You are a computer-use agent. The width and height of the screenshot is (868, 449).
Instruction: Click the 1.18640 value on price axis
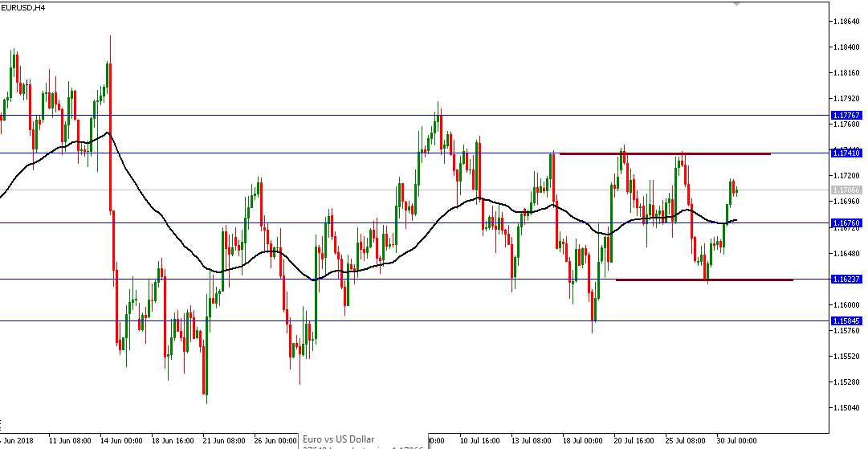coord(847,22)
